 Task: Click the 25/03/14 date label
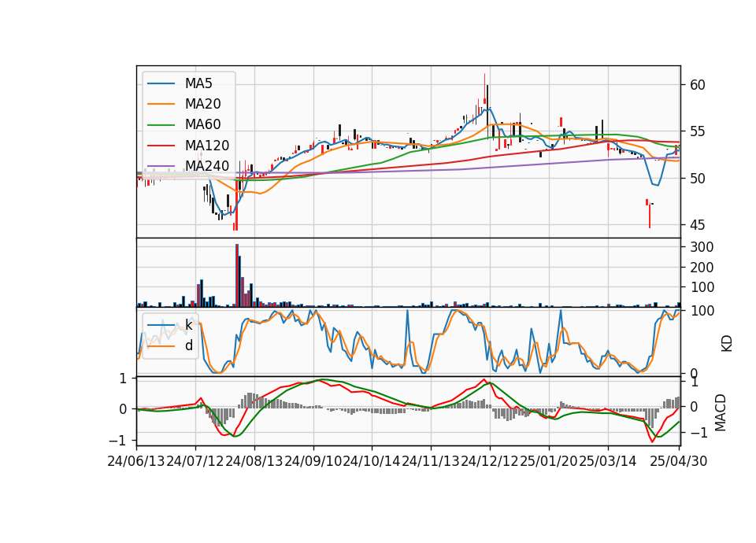coord(607,461)
